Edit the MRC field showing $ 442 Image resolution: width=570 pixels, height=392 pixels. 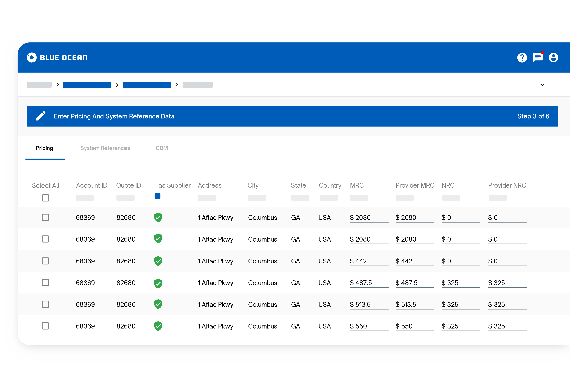click(369, 261)
